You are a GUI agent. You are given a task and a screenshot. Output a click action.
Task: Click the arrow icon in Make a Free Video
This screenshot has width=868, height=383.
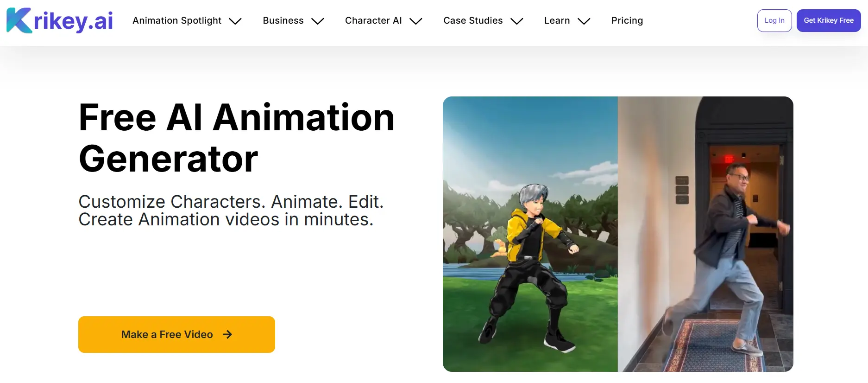pyautogui.click(x=227, y=334)
